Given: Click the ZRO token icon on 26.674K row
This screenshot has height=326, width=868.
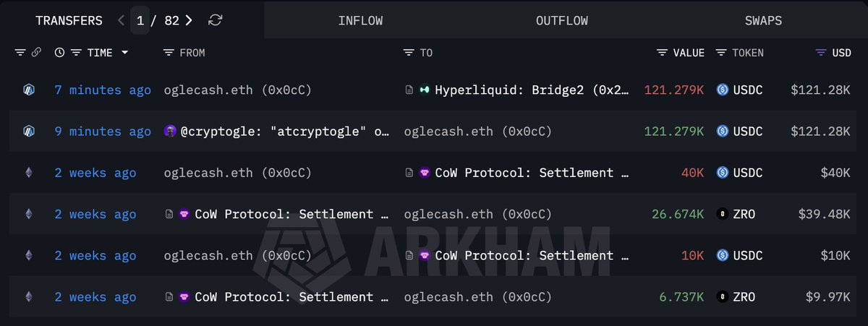Looking at the screenshot, I should 722,215.
